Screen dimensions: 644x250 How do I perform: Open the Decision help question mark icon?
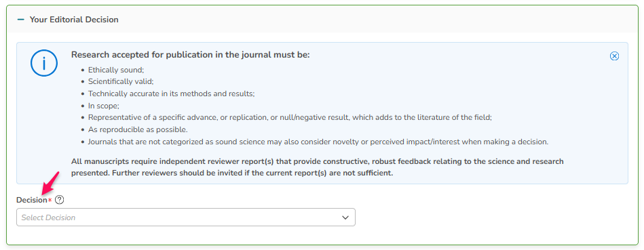click(60, 200)
